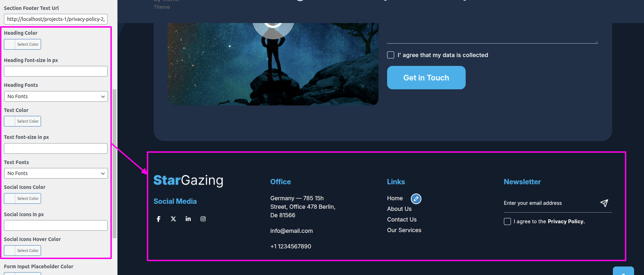
Task: Open the Text Fonts dropdown
Action: point(56,173)
